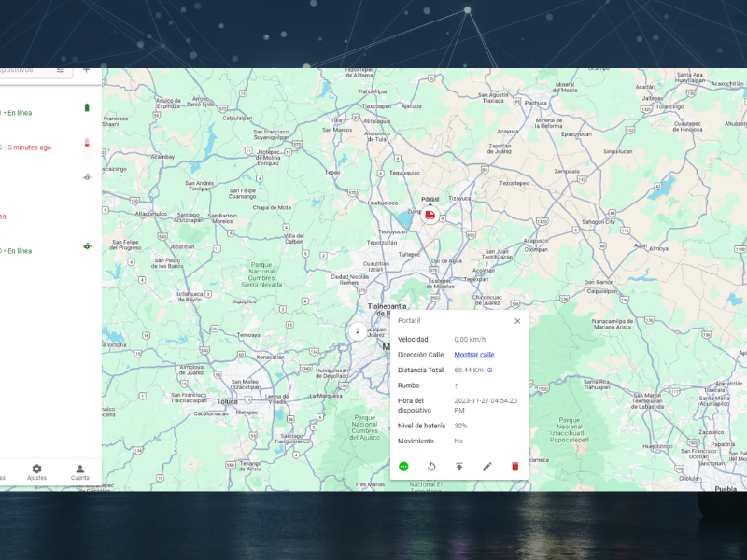Click the '0.00 km/h' speed value
This screenshot has width=747, height=560.
470,340
